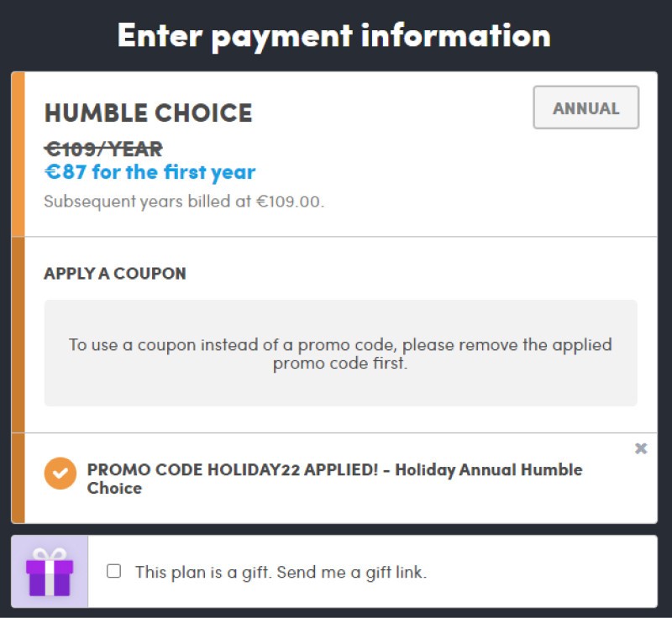
Task: Click the purple gift box icon
Action: [x=50, y=572]
